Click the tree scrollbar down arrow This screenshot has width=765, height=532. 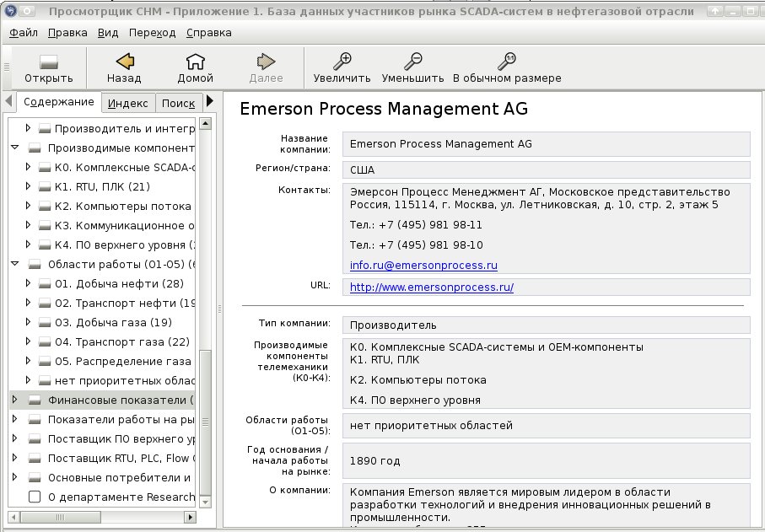click(206, 502)
